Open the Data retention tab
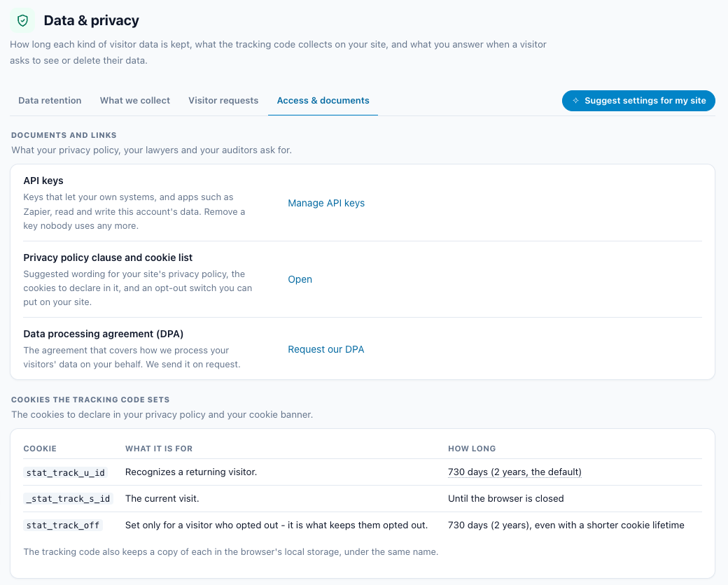 coord(50,101)
